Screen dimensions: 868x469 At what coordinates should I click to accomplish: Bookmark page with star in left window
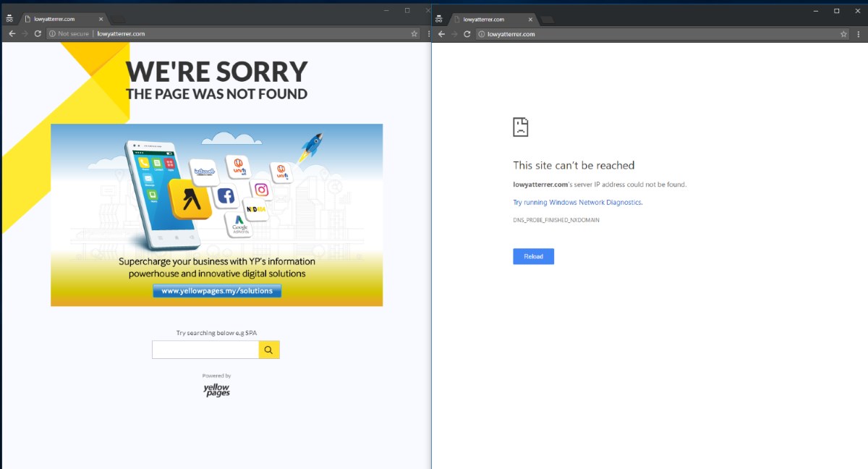(414, 33)
